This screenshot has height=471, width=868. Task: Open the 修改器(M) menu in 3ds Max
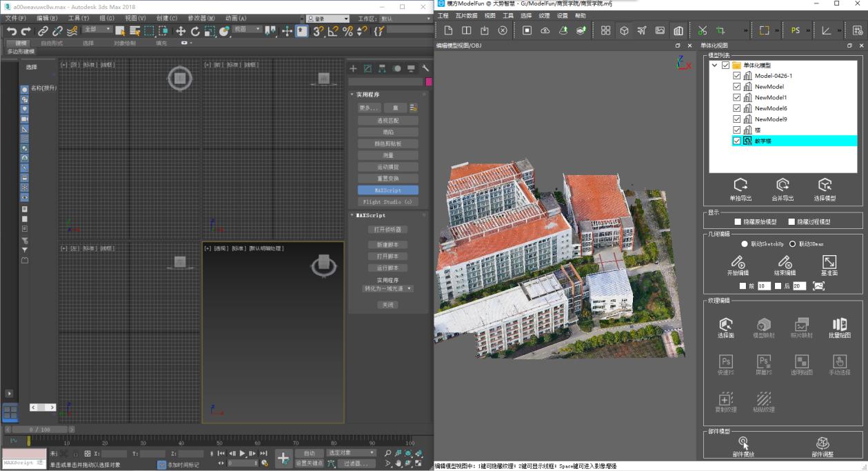(201, 19)
